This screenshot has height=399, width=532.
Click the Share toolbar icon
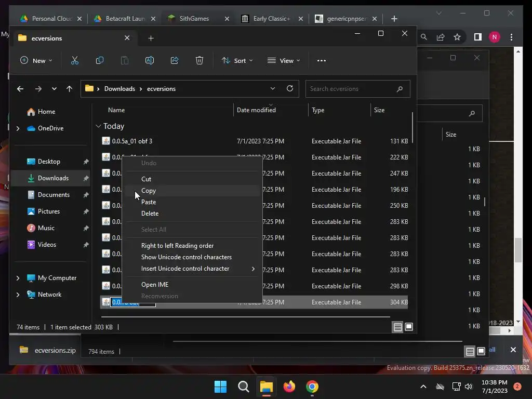point(175,60)
